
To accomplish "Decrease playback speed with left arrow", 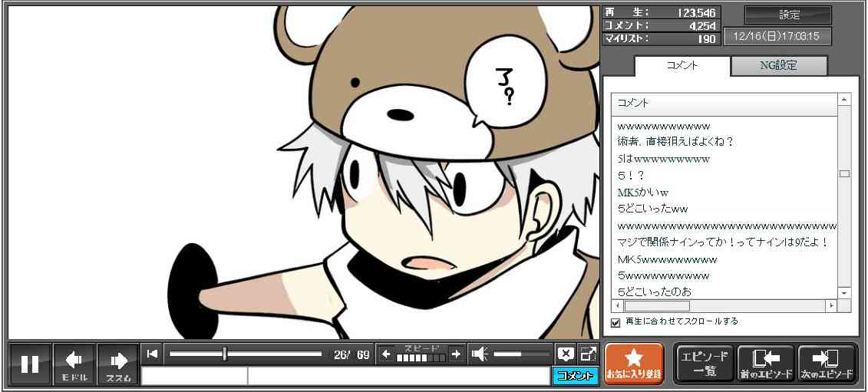I will [x=386, y=354].
